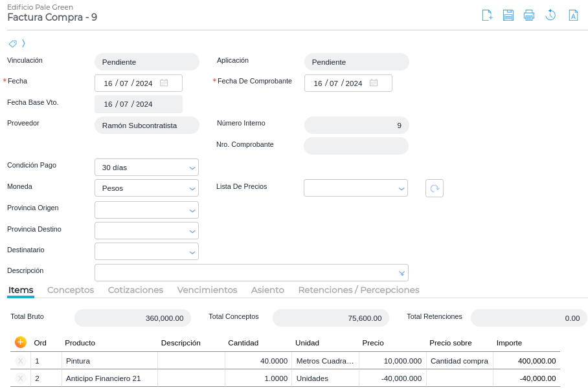Open the Fecha calendar picker
This screenshot has height=392, width=588.
coord(164,83)
